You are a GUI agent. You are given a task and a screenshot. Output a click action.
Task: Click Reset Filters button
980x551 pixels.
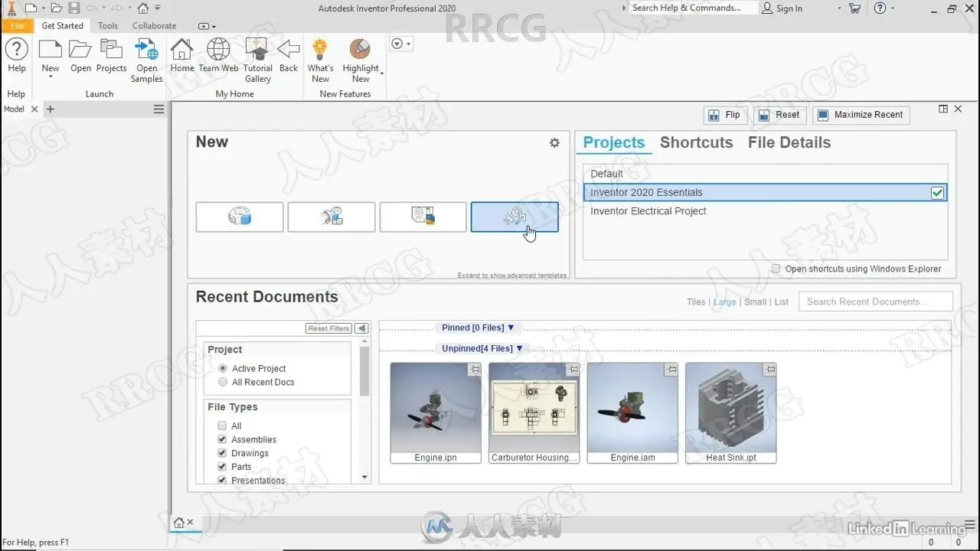[x=328, y=328]
